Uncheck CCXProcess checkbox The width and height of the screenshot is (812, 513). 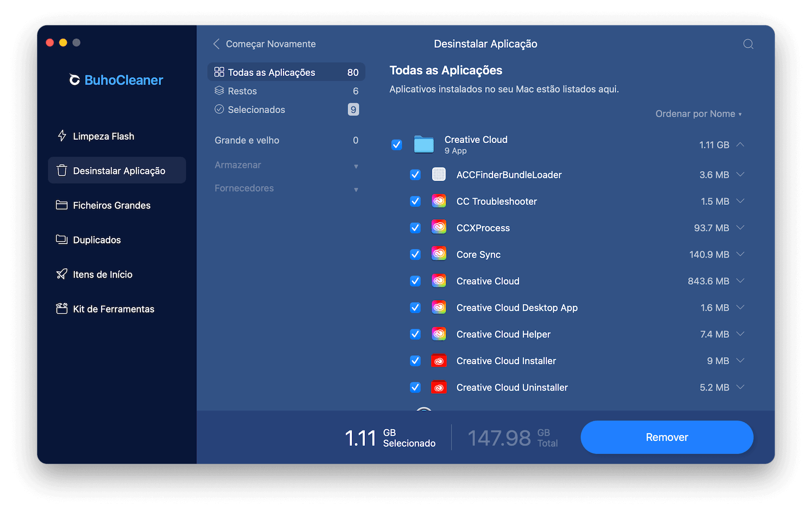415,228
